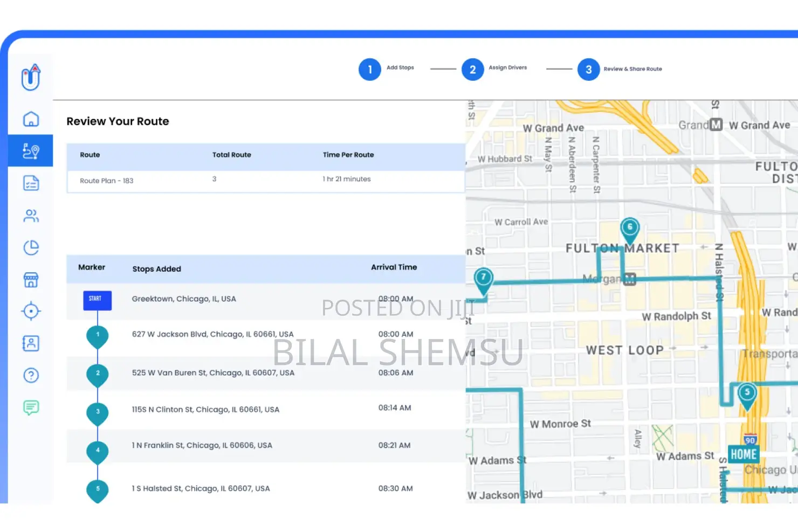798x532 pixels.
Task: Click the 08:21 AM arrival time
Action: point(394,445)
